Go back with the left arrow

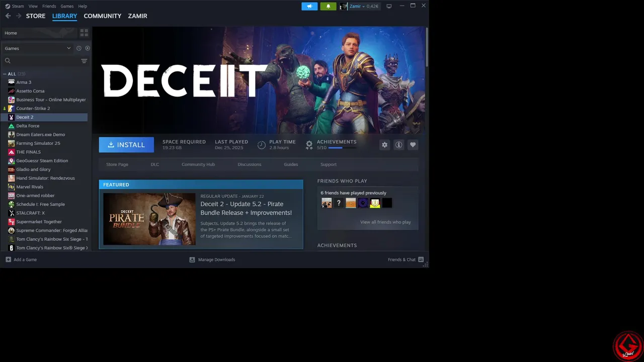(x=8, y=16)
